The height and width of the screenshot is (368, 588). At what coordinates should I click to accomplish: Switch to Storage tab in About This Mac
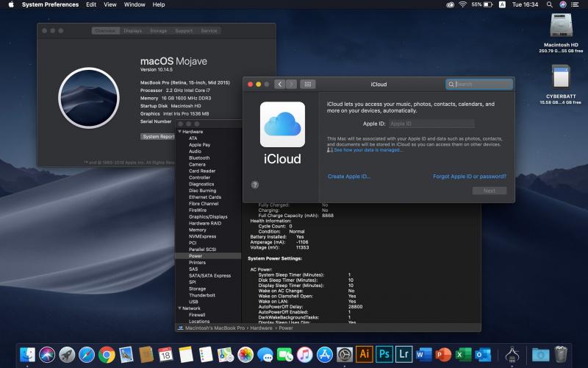158,31
